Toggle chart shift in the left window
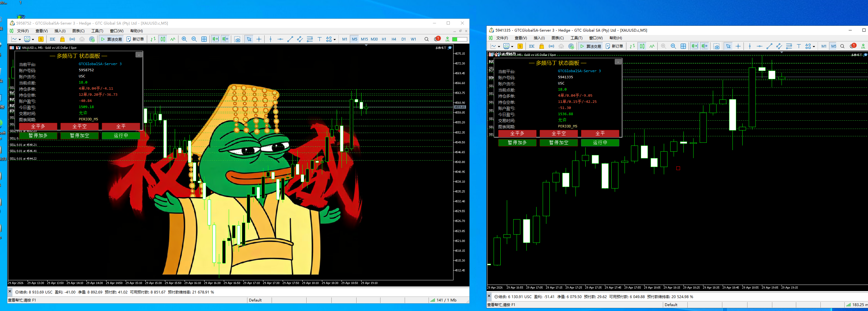Viewport: 868px width, 311px height. click(x=225, y=39)
